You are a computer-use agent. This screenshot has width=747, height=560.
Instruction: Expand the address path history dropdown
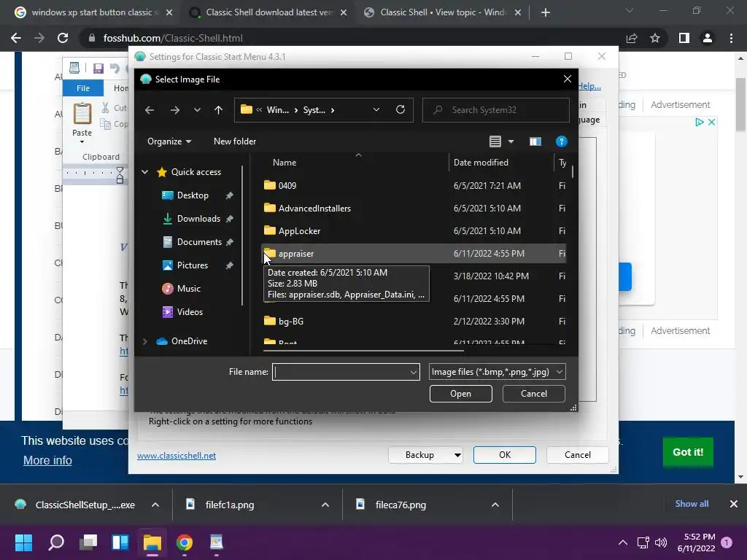376,110
